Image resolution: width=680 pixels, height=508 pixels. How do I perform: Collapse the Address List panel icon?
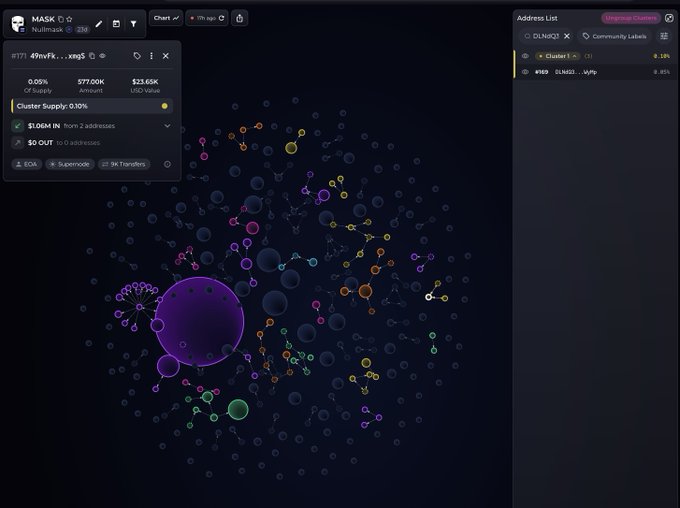tap(669, 18)
